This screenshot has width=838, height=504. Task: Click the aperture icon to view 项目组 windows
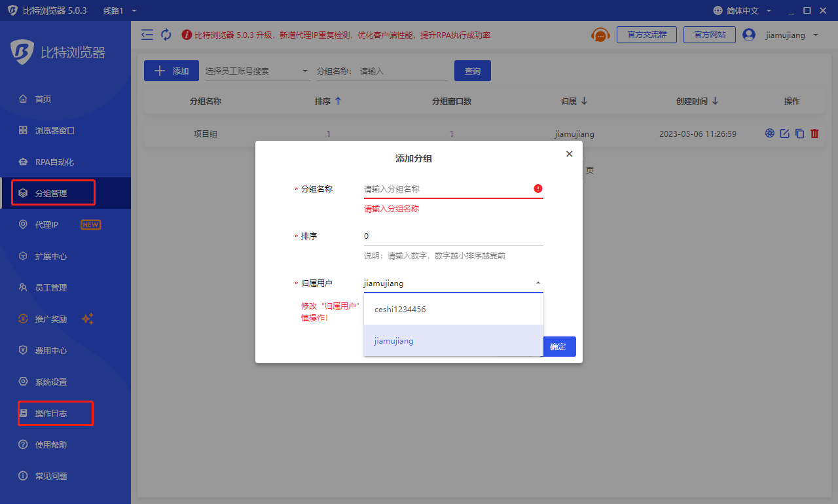pyautogui.click(x=769, y=133)
